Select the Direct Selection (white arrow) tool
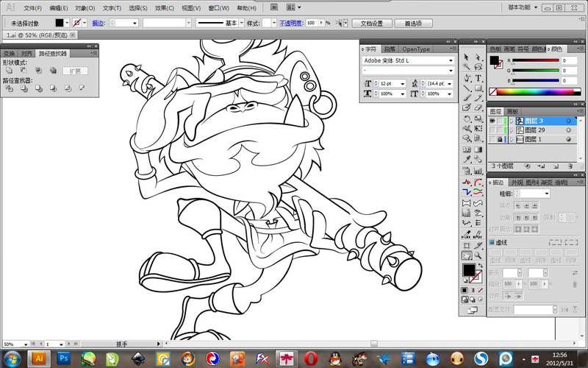 coord(478,57)
